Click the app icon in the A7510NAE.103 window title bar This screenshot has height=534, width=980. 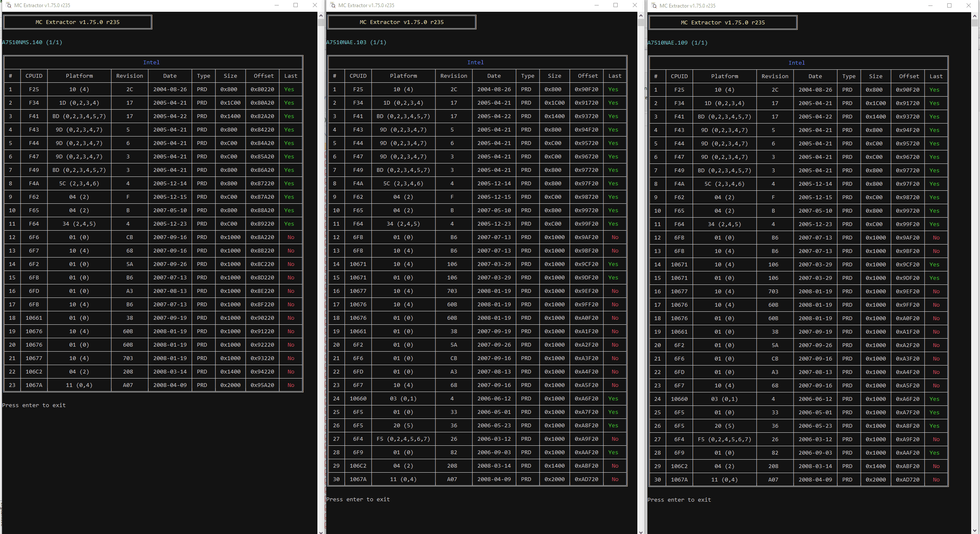click(333, 5)
